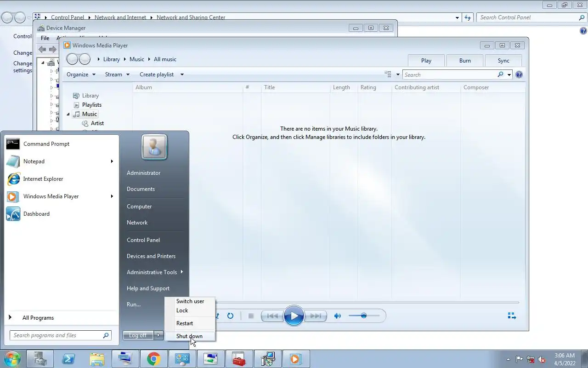588x368 pixels.
Task: Open the Organize menu dropdown
Action: (x=81, y=75)
